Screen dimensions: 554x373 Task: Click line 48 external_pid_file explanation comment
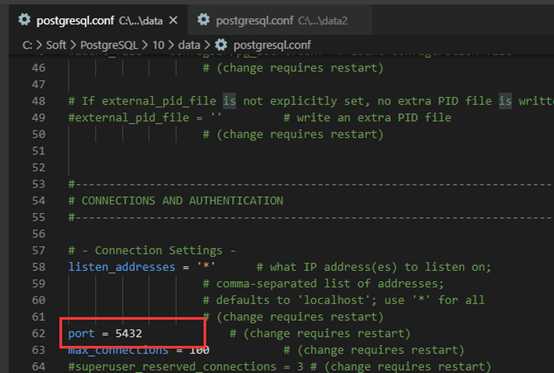pyautogui.click(x=311, y=101)
